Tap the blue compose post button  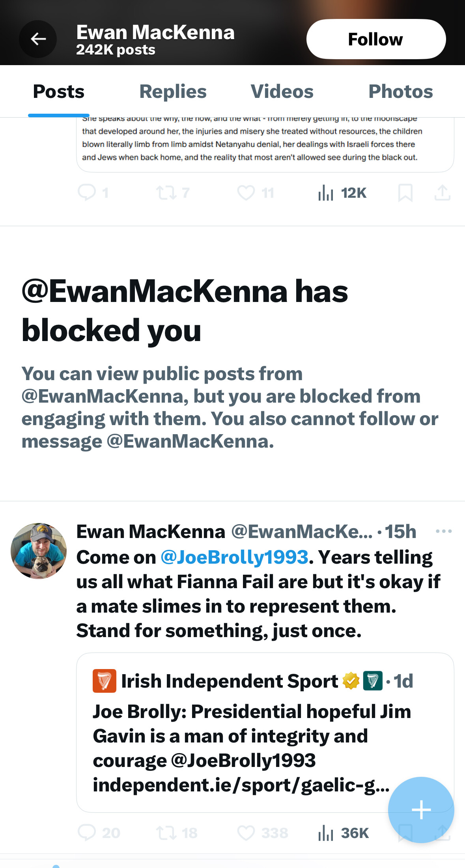[421, 810]
